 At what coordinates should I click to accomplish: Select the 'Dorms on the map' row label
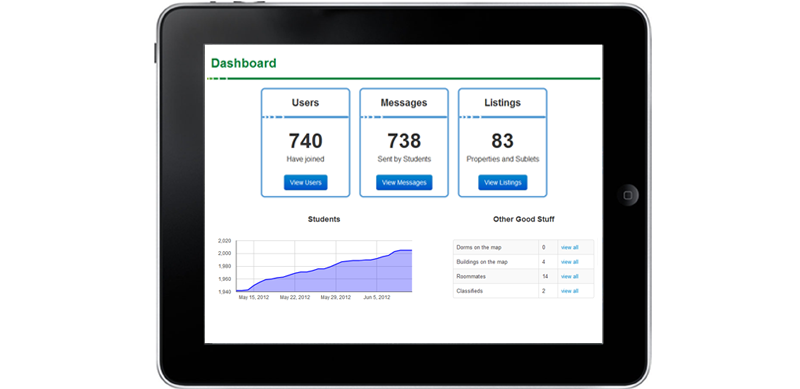479,248
